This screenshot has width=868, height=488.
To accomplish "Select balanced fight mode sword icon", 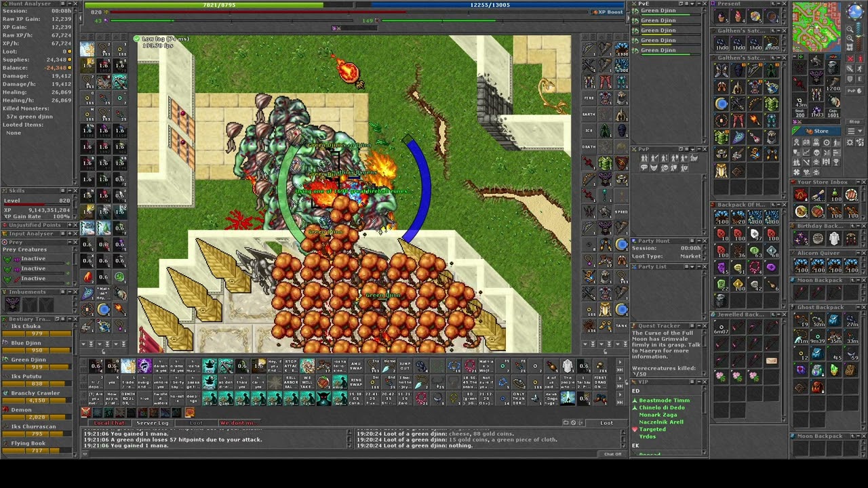I will click(850, 69).
